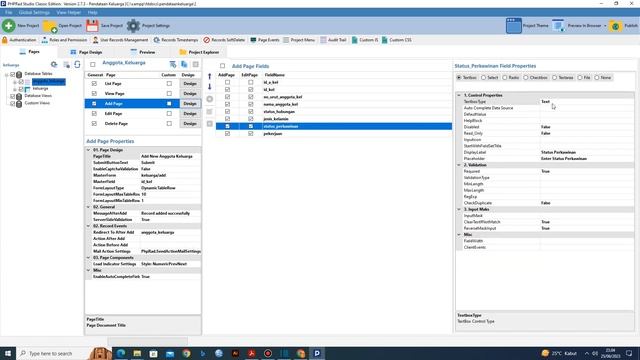
Task: Click the Design button for List Page
Action: pyautogui.click(x=190, y=84)
